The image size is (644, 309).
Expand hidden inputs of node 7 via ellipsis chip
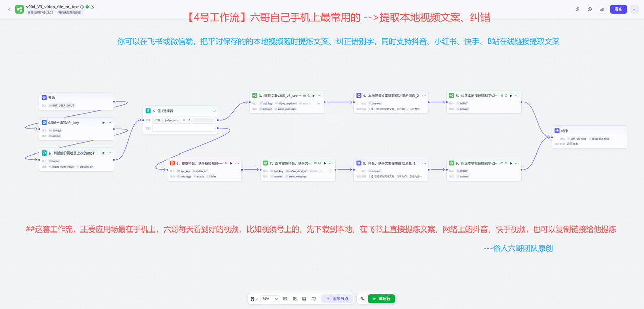pos(330,171)
